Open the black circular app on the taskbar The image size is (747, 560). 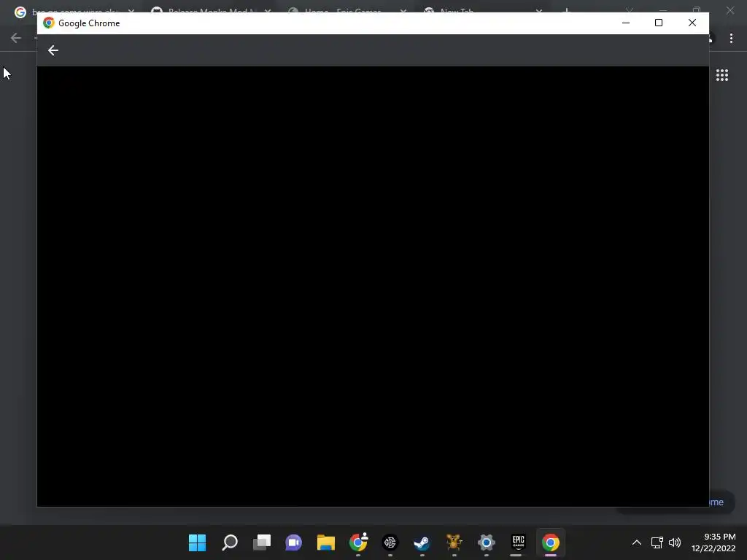coord(390,542)
